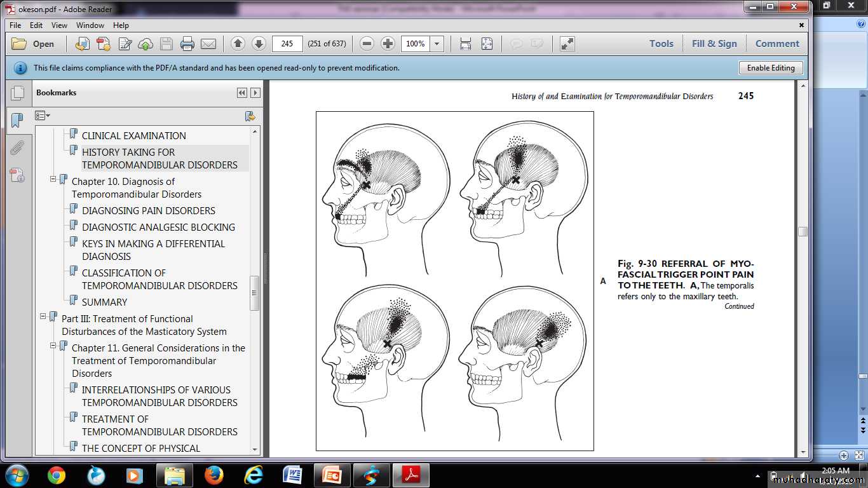Click the page number input field

click(287, 44)
